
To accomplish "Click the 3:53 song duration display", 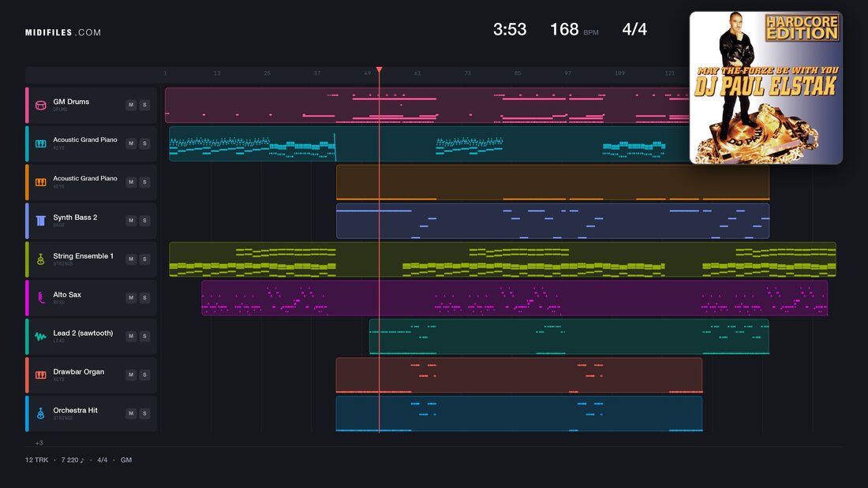I will point(510,29).
